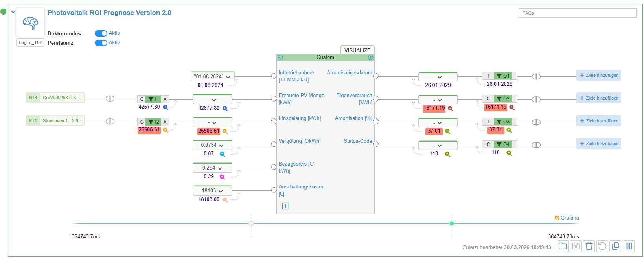The image size is (644, 264).
Task: Click the save disk icon
Action: click(576, 246)
